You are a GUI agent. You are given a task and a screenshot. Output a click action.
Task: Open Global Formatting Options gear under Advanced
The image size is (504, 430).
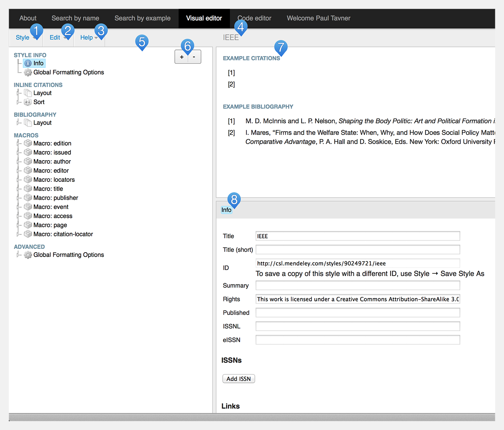coord(28,254)
